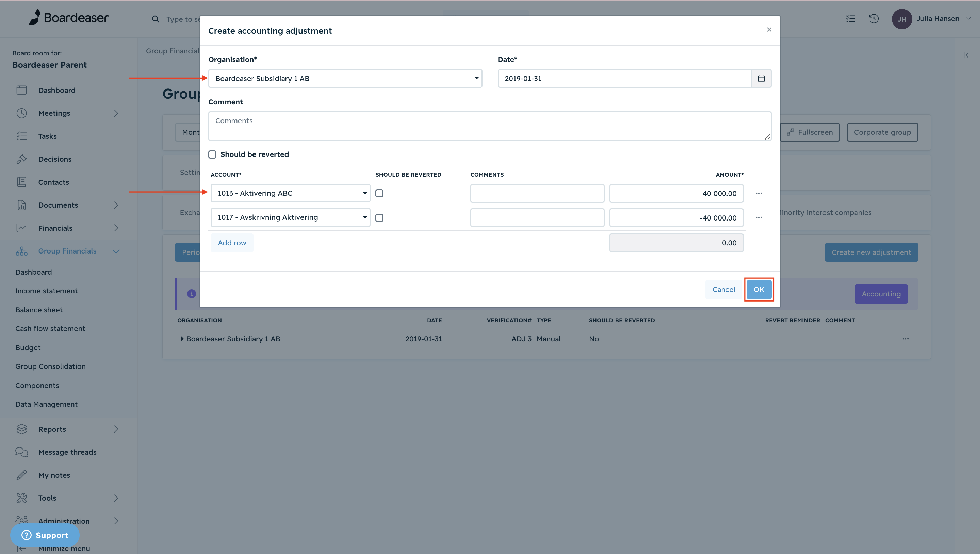Confirm the adjustment with OK
The width and height of the screenshot is (980, 554).
click(758, 290)
